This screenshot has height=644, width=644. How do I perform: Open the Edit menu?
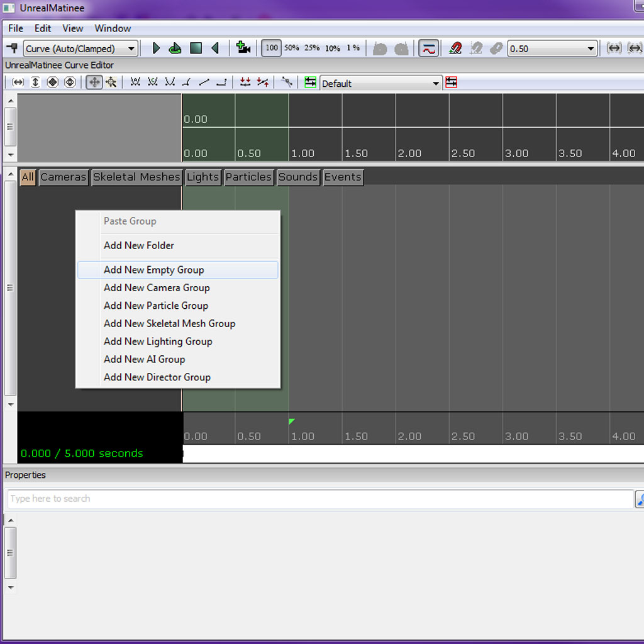[42, 28]
